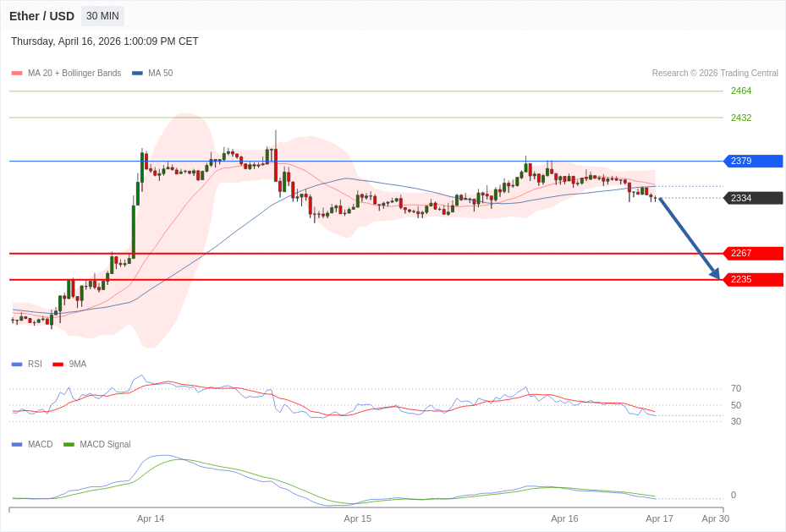Click the blue RSI legend marker
The height and width of the screenshot is (532, 786).
(17, 365)
